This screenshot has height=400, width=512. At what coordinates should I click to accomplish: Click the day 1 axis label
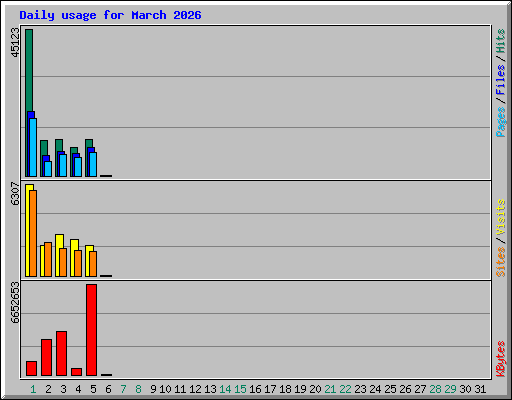point(33,389)
